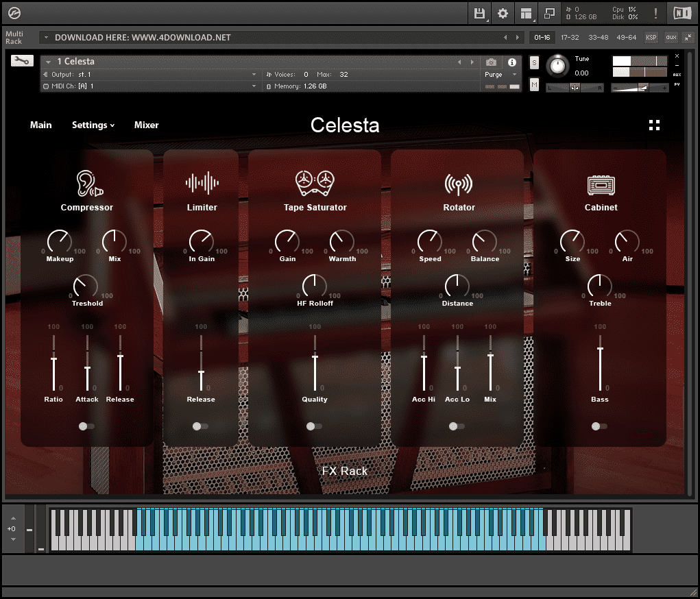Click the Rotator Speed knob

coord(429,242)
